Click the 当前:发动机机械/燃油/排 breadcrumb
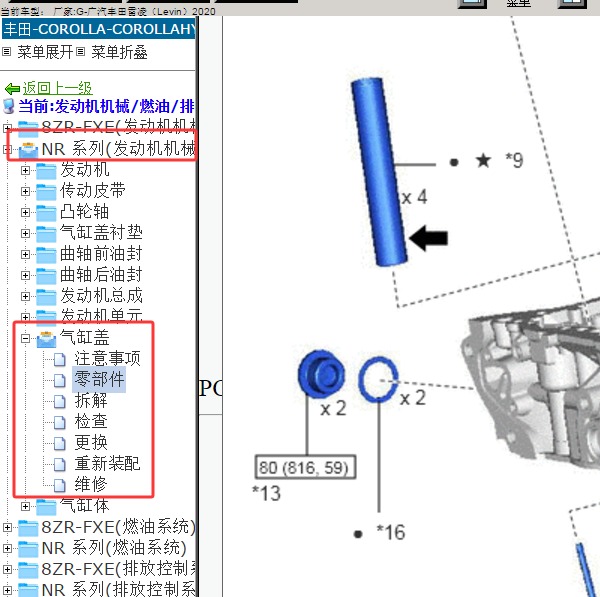Image resolution: width=600 pixels, height=597 pixels. click(106, 106)
